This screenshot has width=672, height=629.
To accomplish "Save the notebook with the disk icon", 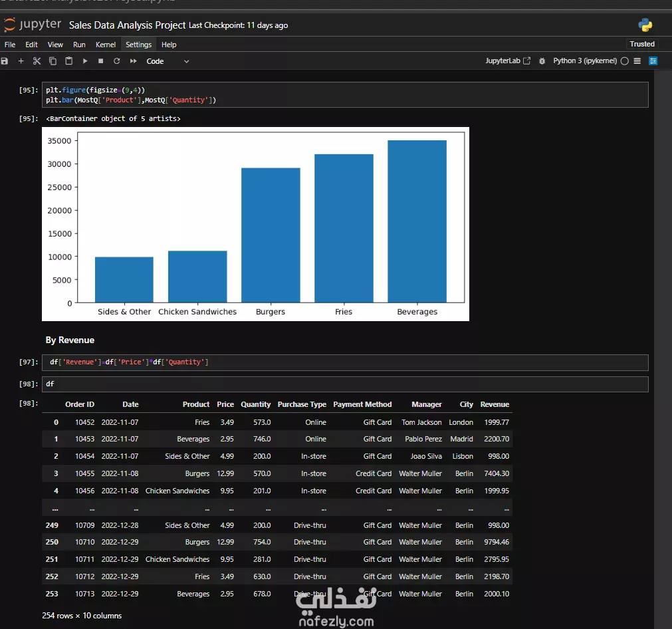I will 5,61.
